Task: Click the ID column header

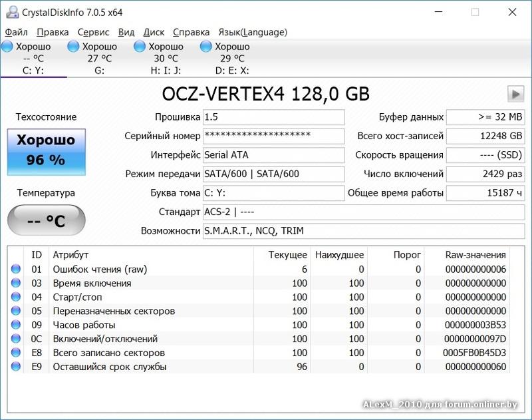Action: click(x=37, y=255)
